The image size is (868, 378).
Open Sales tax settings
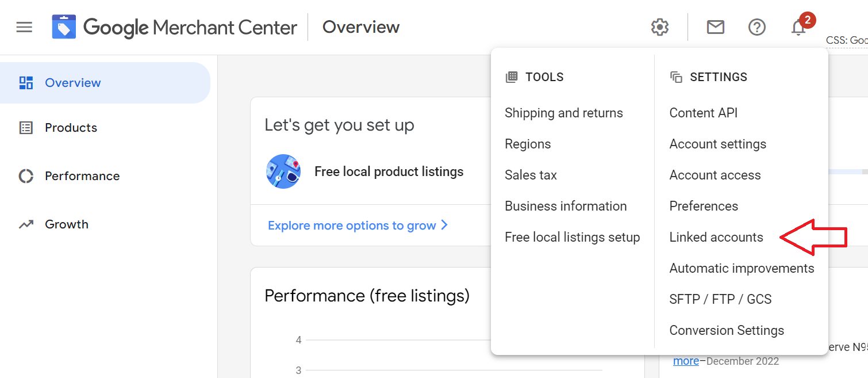pyautogui.click(x=531, y=175)
